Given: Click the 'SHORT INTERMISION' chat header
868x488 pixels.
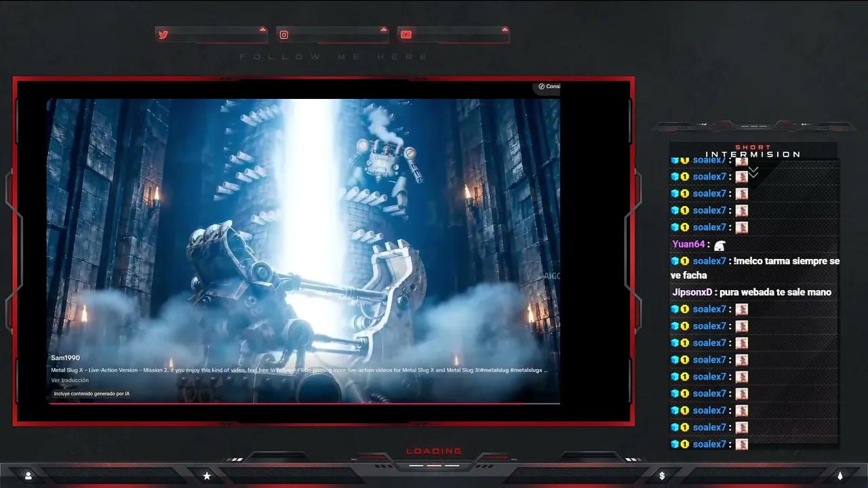Looking at the screenshot, I should 753,151.
